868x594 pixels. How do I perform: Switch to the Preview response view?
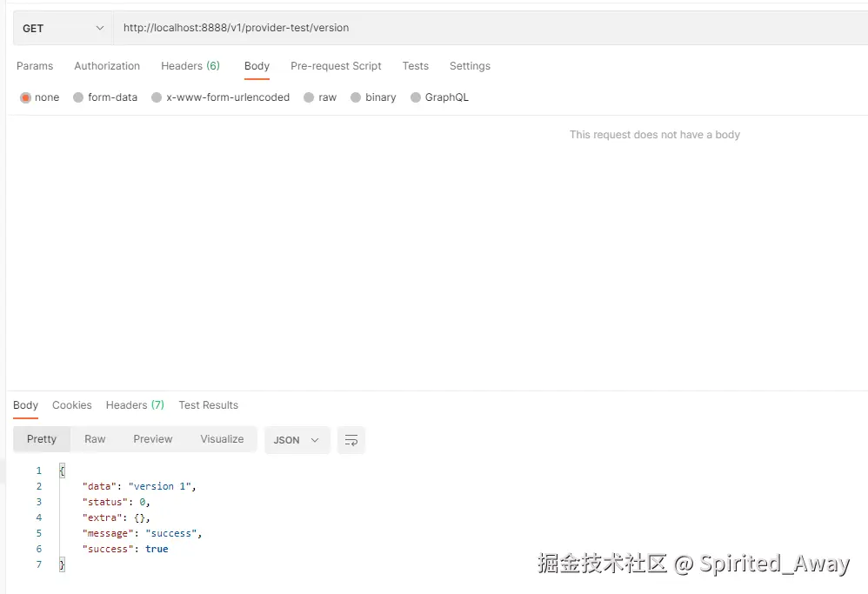(x=153, y=439)
